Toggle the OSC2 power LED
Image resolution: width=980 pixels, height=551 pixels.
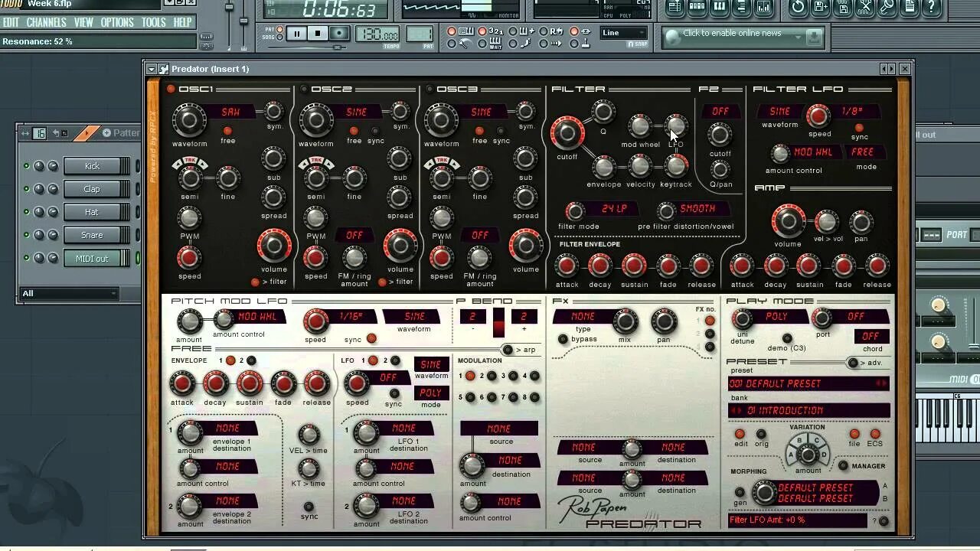[304, 90]
